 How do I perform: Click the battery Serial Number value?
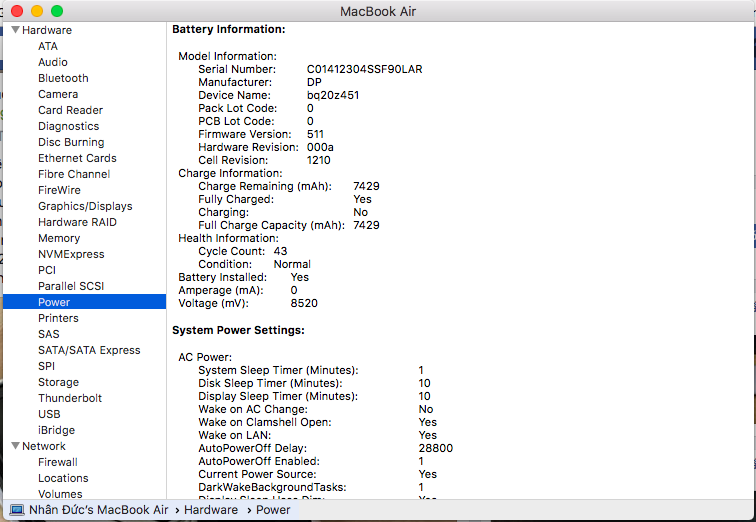(x=364, y=69)
